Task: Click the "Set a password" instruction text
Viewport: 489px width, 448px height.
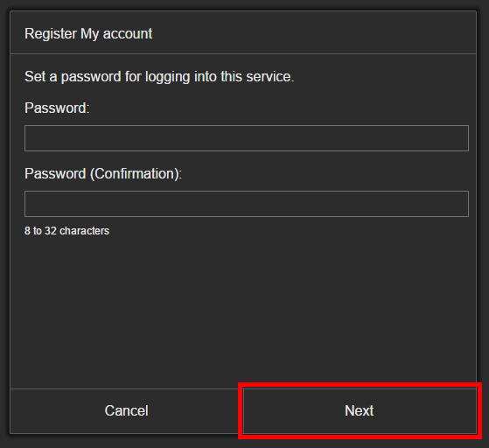Action: tap(159, 77)
